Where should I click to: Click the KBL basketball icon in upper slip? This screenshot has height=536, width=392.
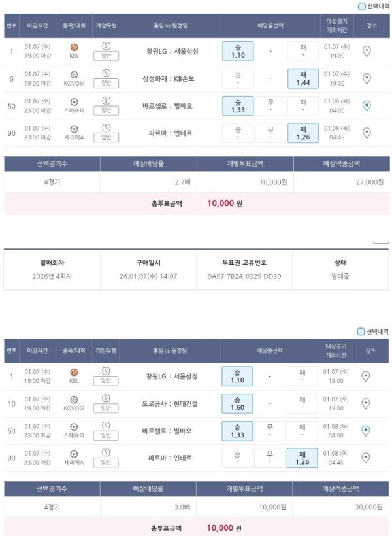pyautogui.click(x=74, y=47)
